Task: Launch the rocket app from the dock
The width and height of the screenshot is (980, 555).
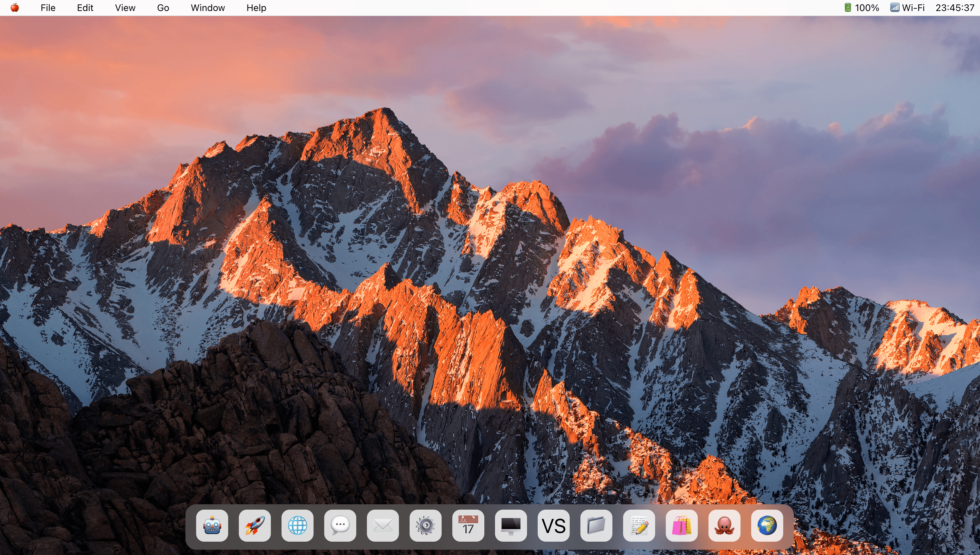Action: tap(255, 526)
